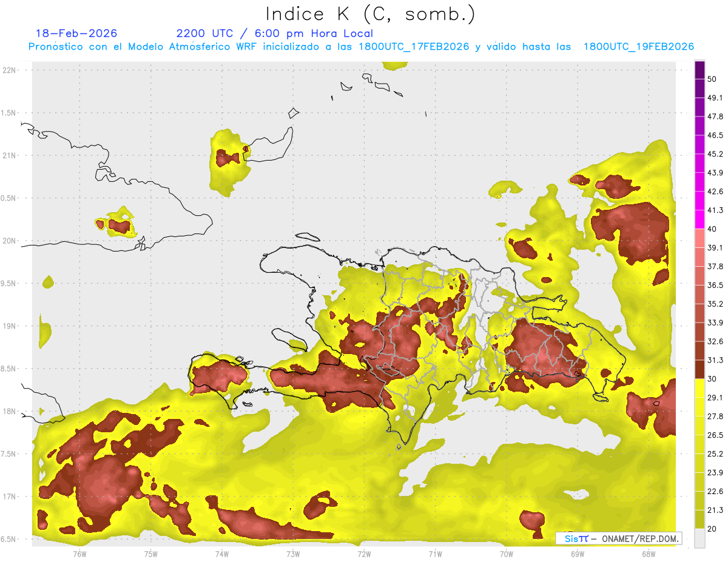Click the colorbar value 39.1
728x562 pixels.
715,248
